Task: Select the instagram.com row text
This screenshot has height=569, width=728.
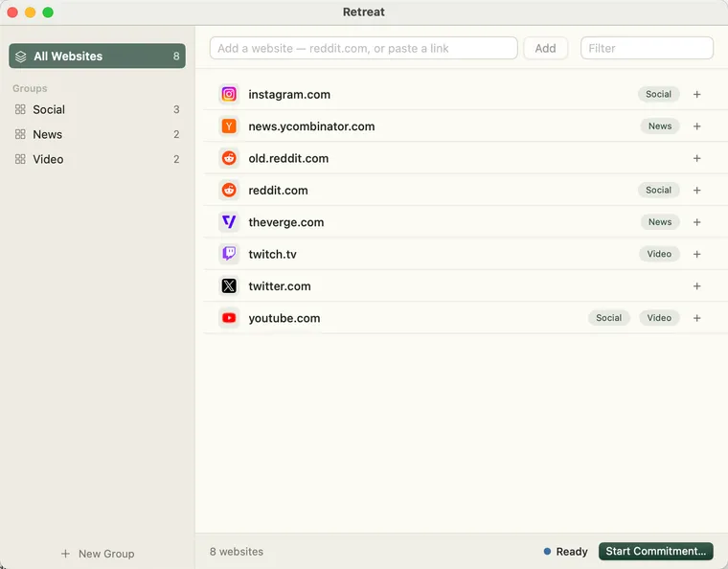Action: pos(289,95)
